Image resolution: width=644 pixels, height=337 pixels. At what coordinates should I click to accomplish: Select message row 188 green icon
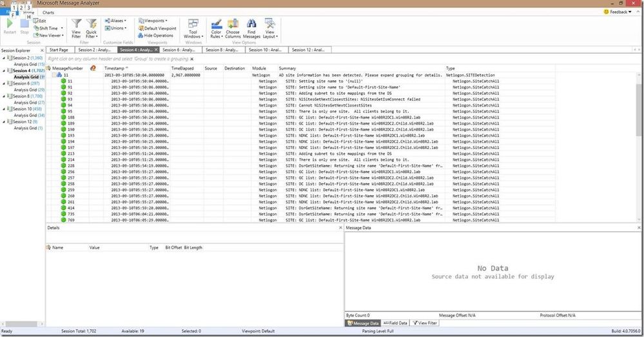64,117
